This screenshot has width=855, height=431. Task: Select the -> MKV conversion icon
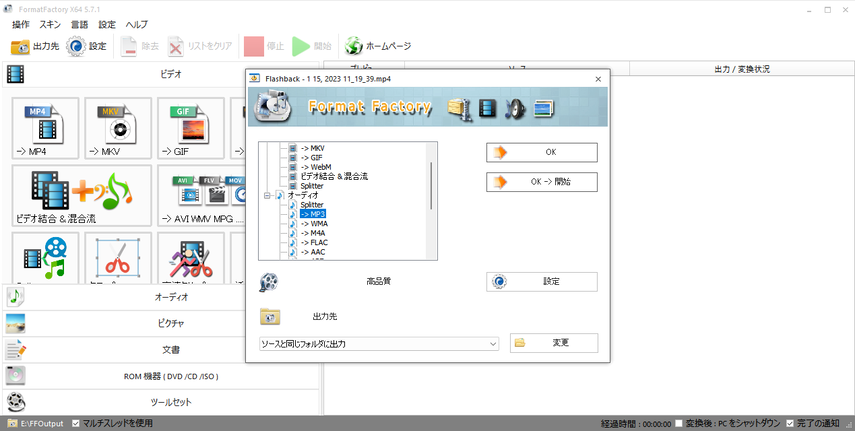pos(118,128)
